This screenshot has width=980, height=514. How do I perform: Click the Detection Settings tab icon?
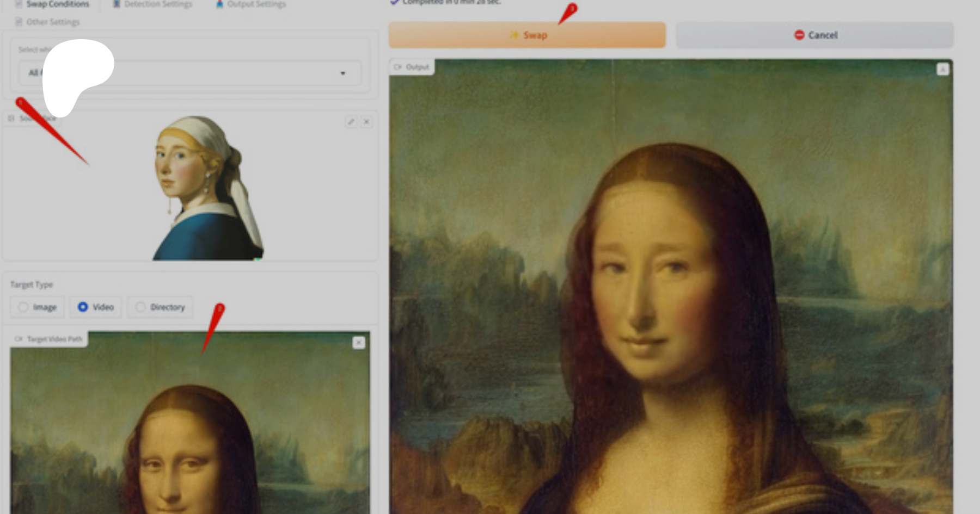[117, 4]
